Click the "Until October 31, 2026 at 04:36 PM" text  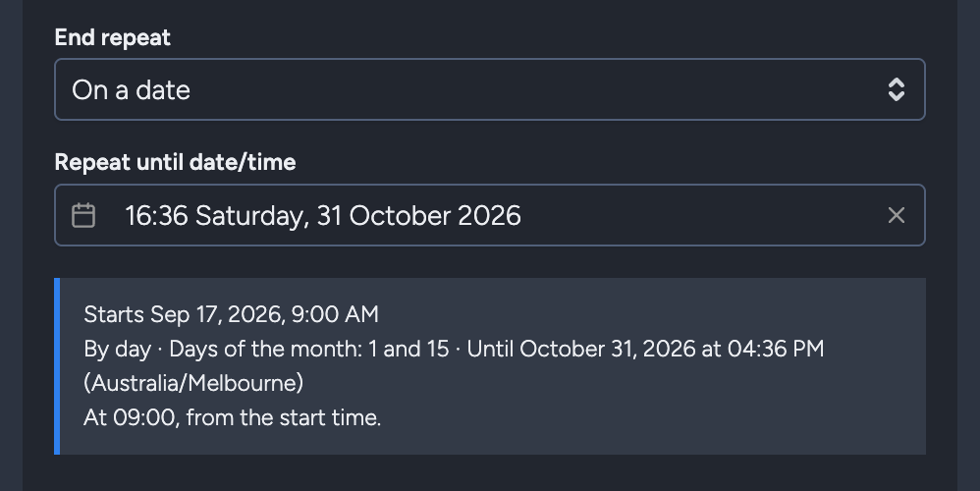pos(645,349)
